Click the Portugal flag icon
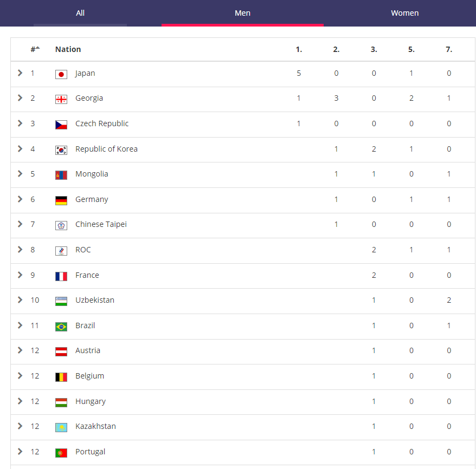 coord(61,453)
